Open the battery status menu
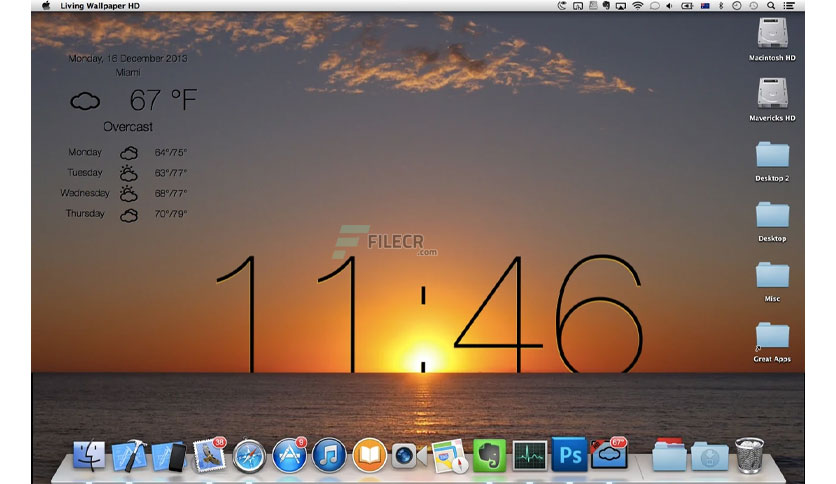 687,6
